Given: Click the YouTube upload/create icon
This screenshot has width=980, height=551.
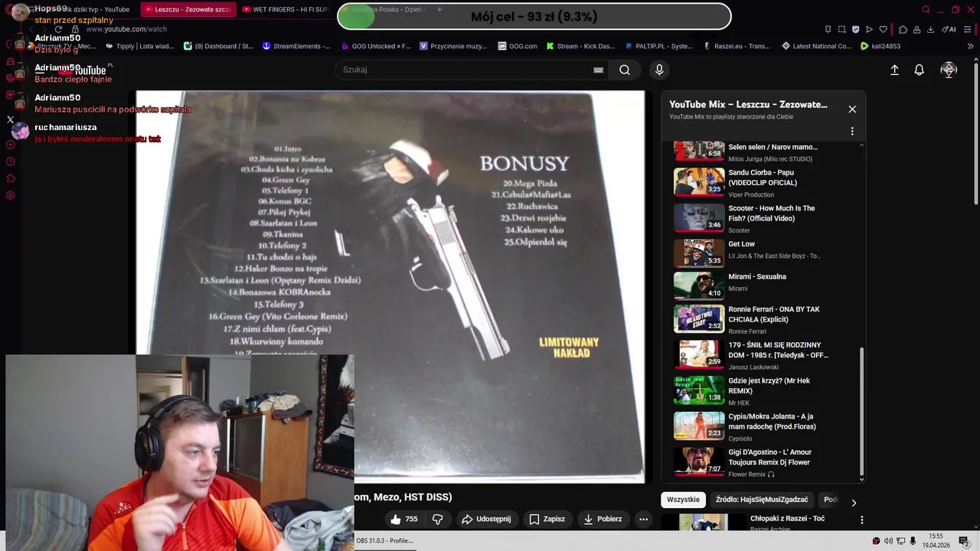Looking at the screenshot, I should [x=894, y=70].
